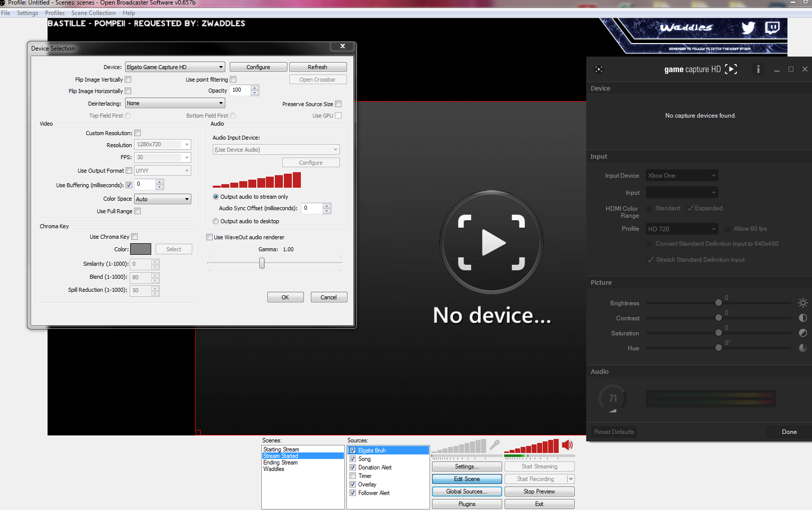Expand the Start Recording dropdown arrow
This screenshot has width=812, height=510.
click(571, 479)
